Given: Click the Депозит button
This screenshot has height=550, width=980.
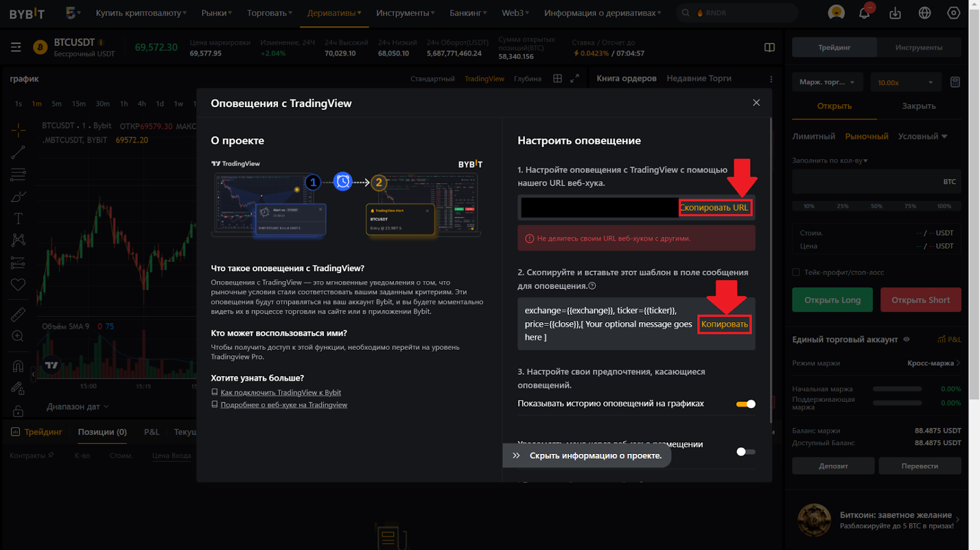Looking at the screenshot, I should (833, 466).
